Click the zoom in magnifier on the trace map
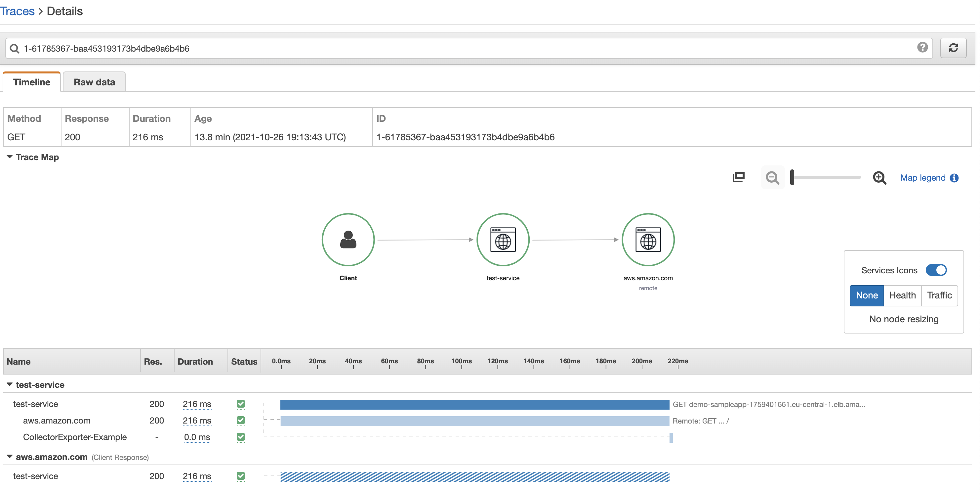Viewport: 980px width, 493px height. (x=880, y=178)
